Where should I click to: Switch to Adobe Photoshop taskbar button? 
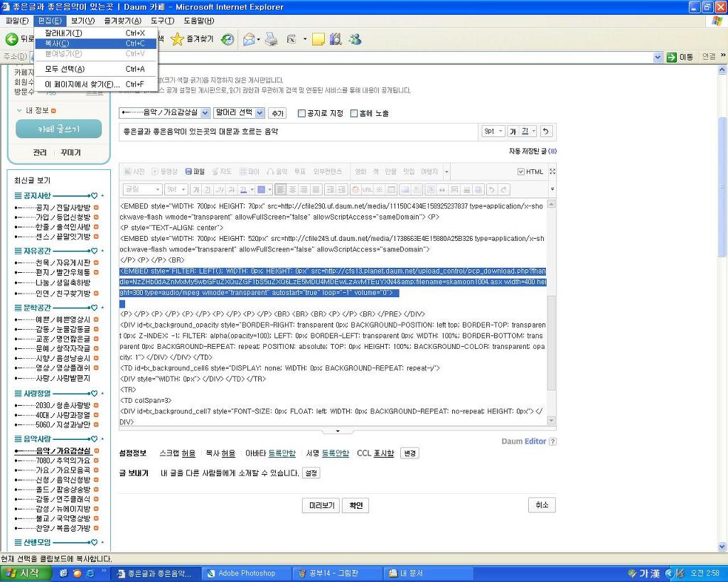tap(247, 573)
